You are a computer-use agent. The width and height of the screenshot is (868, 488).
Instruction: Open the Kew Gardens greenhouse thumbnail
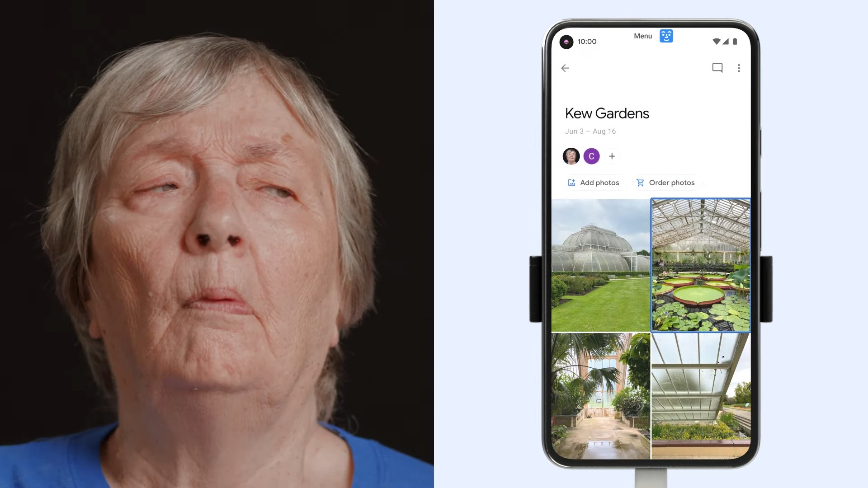tap(599, 264)
